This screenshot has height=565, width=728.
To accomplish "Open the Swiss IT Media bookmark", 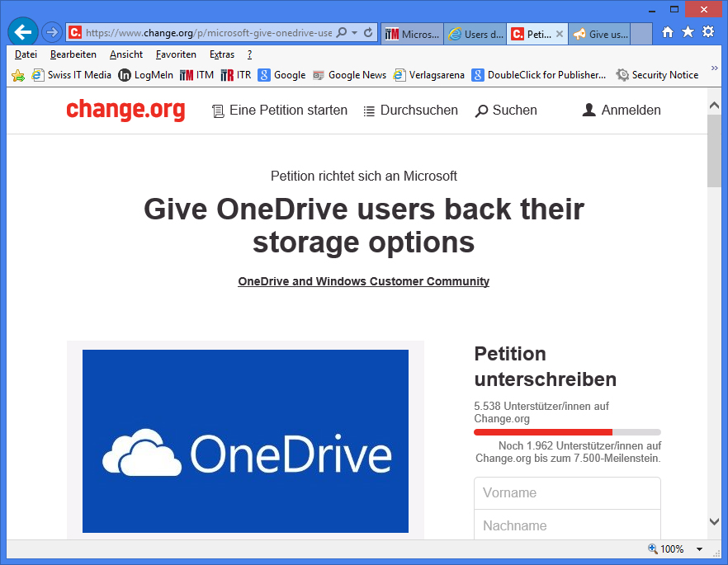I will (x=72, y=75).
